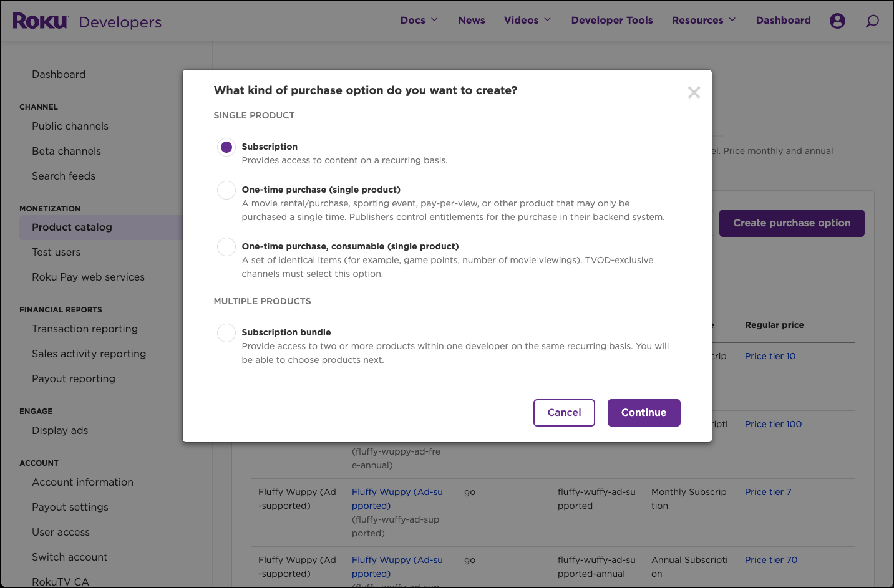The image size is (894, 588).
Task: Select One-time purchase, consumable radio button
Action: [x=226, y=247]
